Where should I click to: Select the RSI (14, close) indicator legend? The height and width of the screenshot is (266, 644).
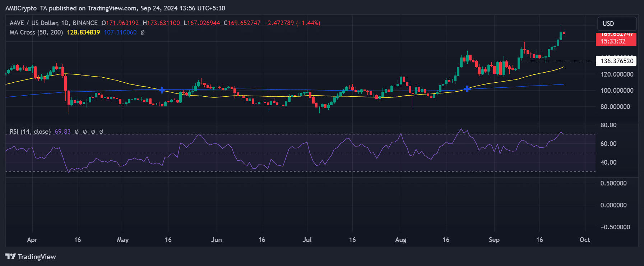tap(30, 132)
